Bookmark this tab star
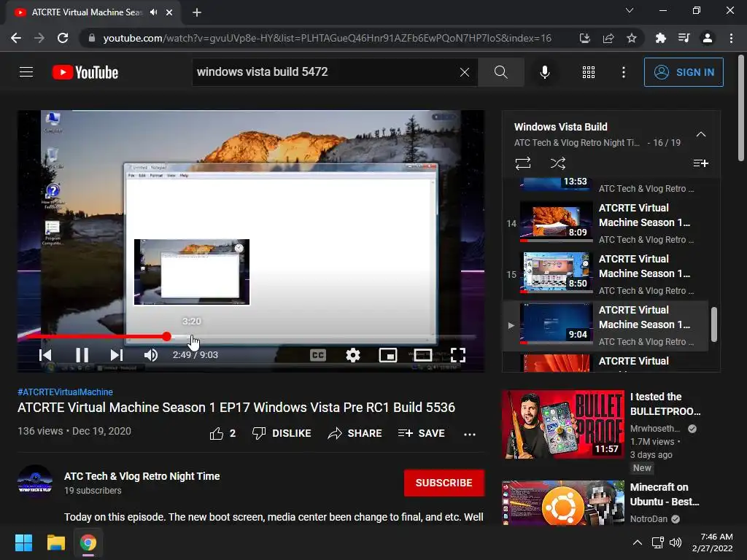The height and width of the screenshot is (560, 747). (x=631, y=38)
